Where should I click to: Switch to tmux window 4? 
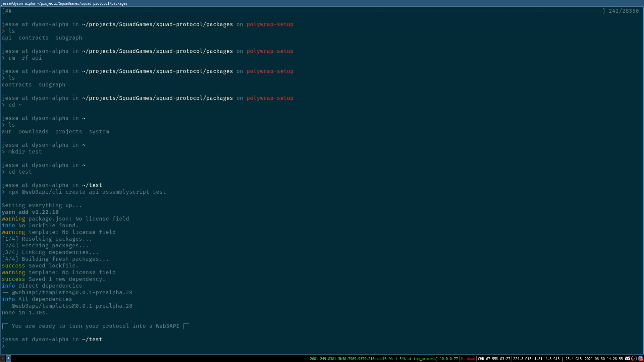click(2, 358)
